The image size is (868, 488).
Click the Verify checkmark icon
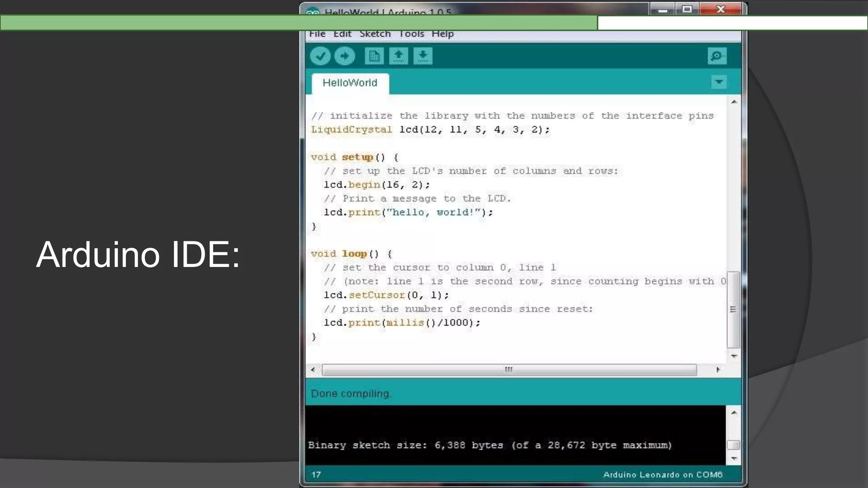point(320,56)
